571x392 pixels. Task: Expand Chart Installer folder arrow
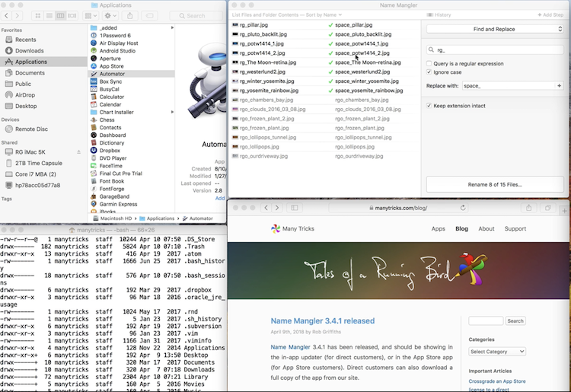tap(172, 112)
